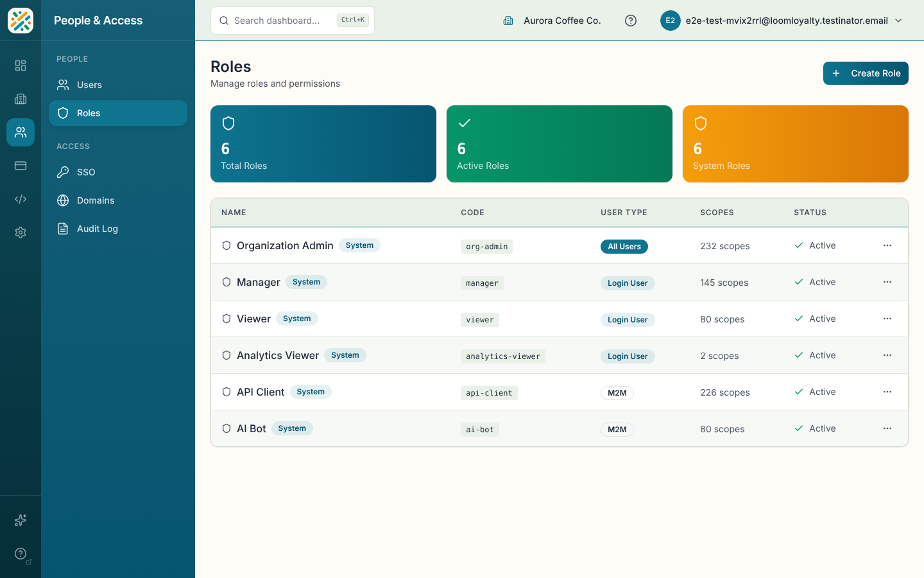Open the developer code icon in rail
The height and width of the screenshot is (578, 924).
pyautogui.click(x=21, y=199)
